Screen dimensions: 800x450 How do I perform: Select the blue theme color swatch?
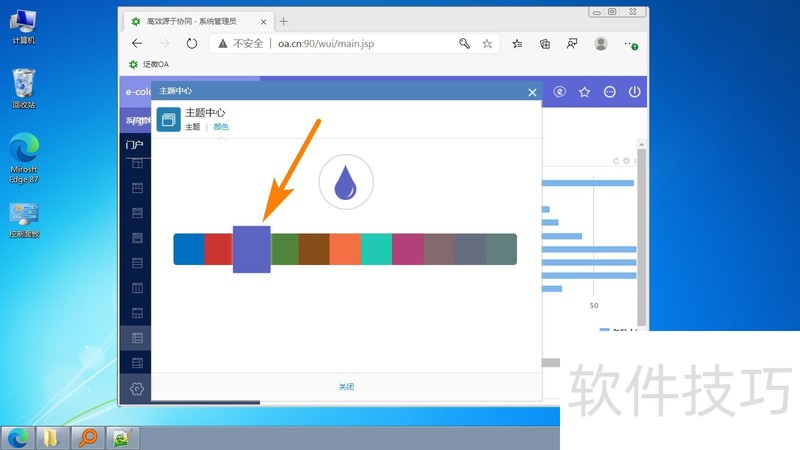pyautogui.click(x=189, y=249)
